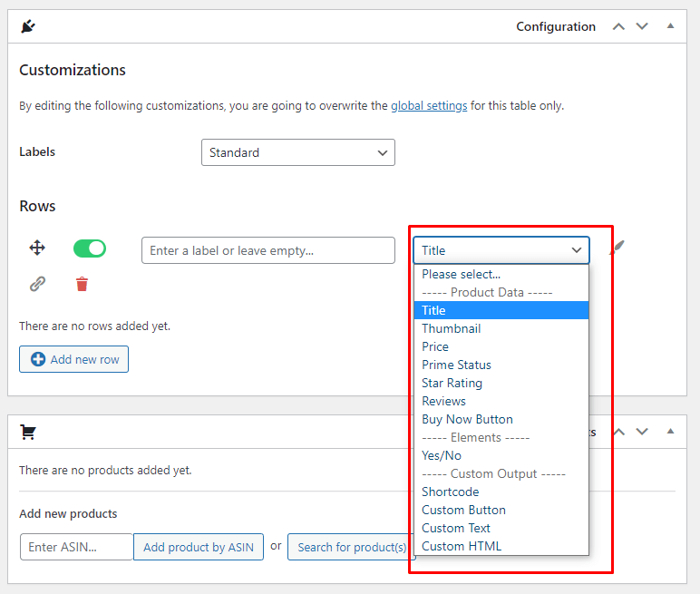The image size is (700, 594).
Task: Click 'There are no products added yet.' text
Action: (105, 471)
